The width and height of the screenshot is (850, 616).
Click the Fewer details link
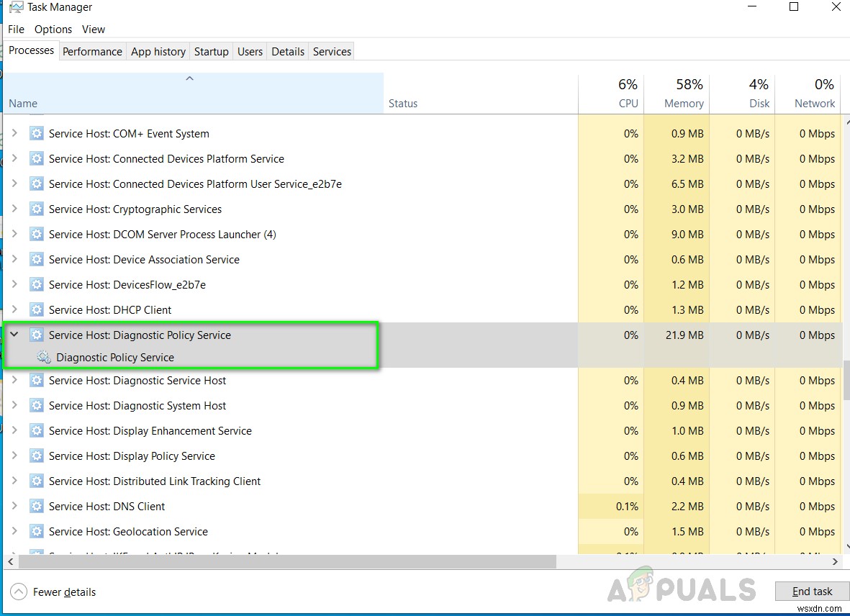[64, 592]
